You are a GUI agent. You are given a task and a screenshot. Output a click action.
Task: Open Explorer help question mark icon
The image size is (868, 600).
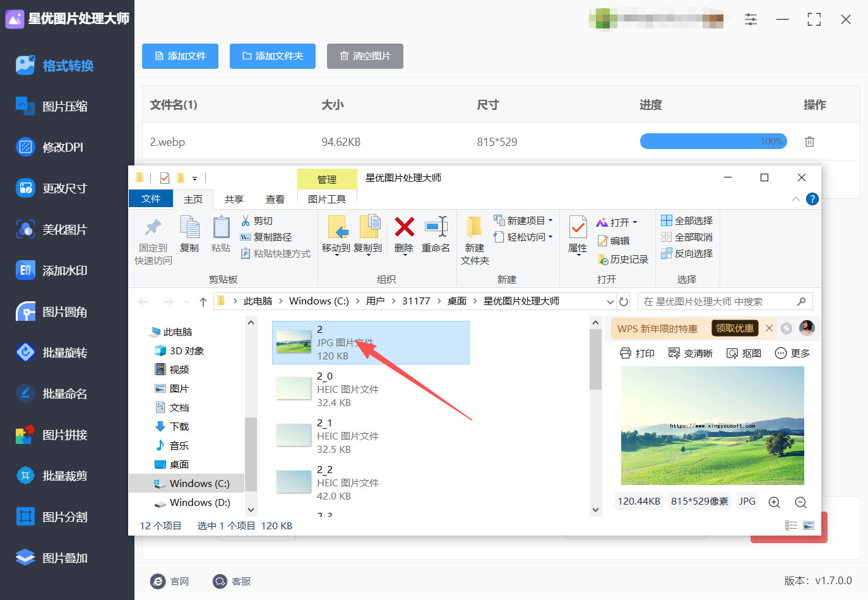[x=812, y=199]
